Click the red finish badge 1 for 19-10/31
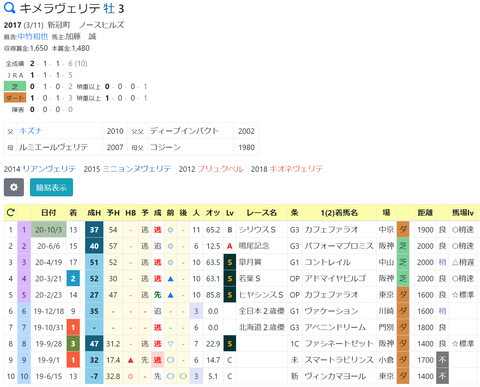Image resolution: width=480 pixels, height=387 pixels. click(73, 327)
